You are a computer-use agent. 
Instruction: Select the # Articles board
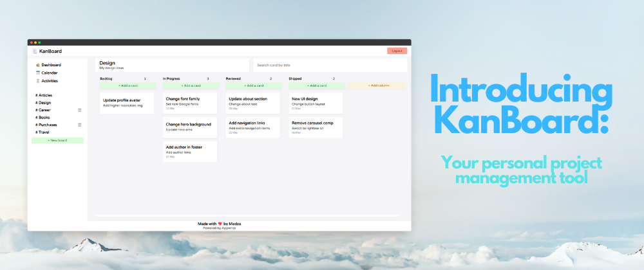44,95
